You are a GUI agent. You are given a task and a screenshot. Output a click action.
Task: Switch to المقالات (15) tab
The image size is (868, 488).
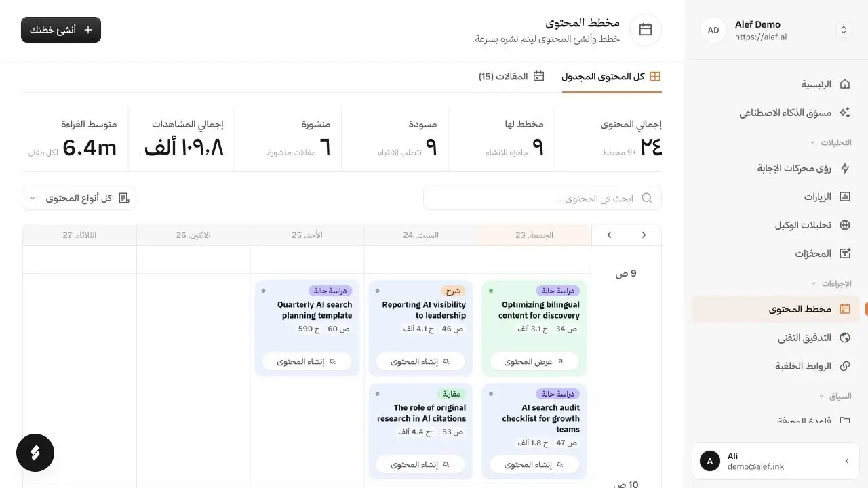click(x=511, y=77)
